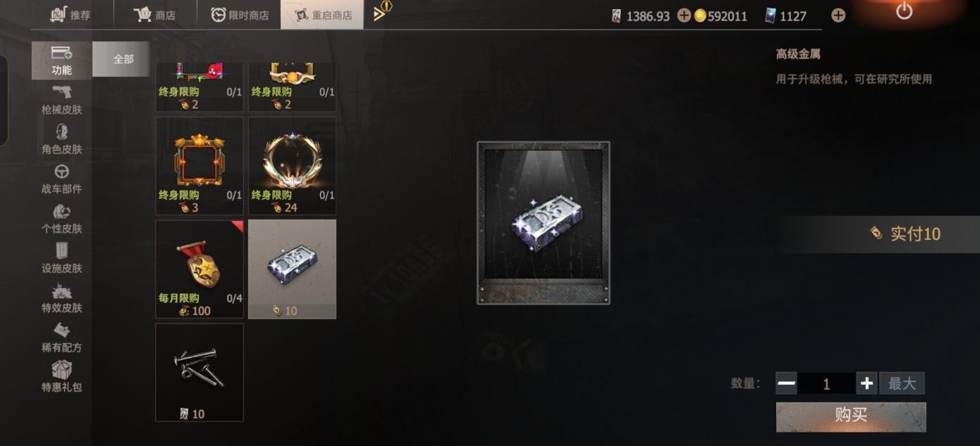Screen dimensions: 980x446
Task: Decrease quantity with the minus stepper
Action: click(x=786, y=383)
